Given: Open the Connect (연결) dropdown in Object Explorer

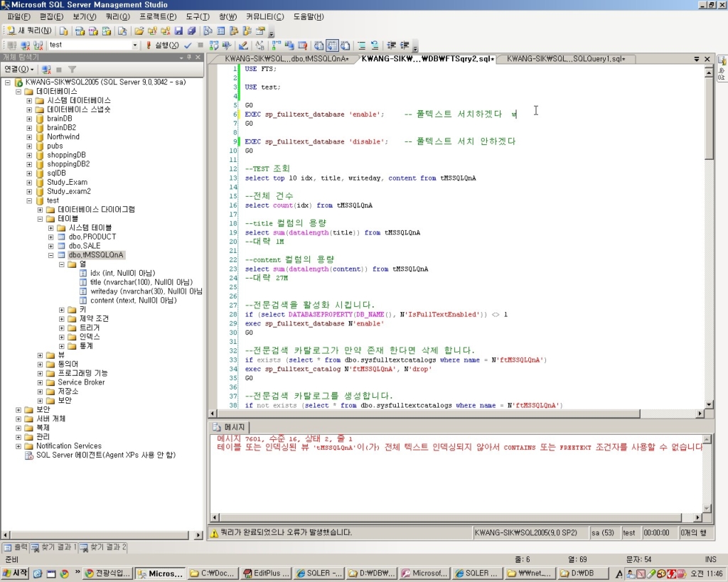Looking at the screenshot, I should click(19, 69).
